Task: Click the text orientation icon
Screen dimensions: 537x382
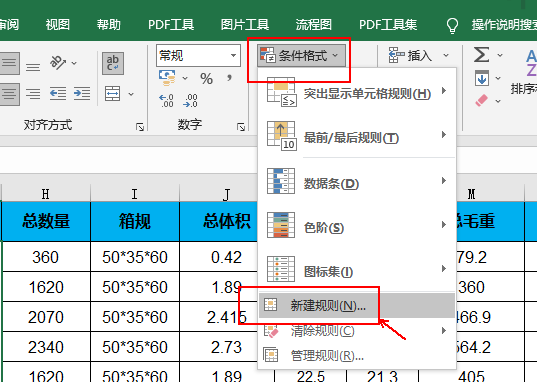Action: 58,62
